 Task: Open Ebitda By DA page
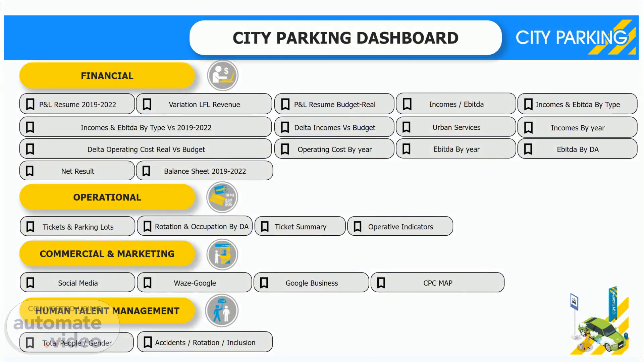(577, 149)
